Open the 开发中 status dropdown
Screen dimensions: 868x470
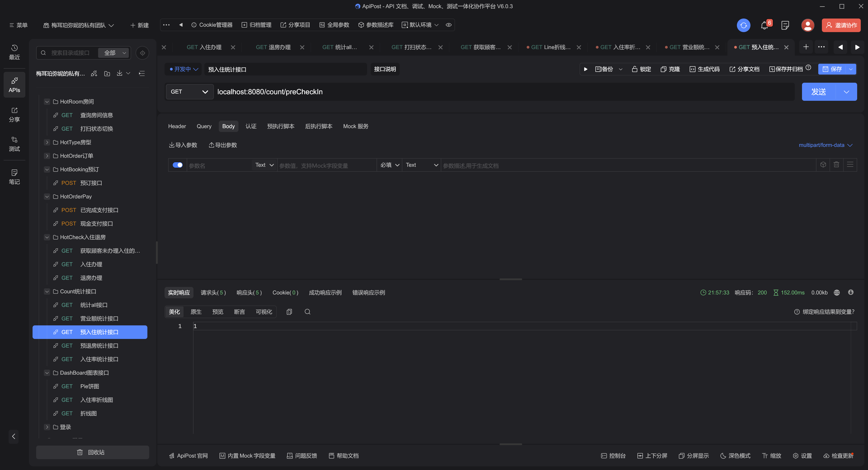(x=184, y=69)
